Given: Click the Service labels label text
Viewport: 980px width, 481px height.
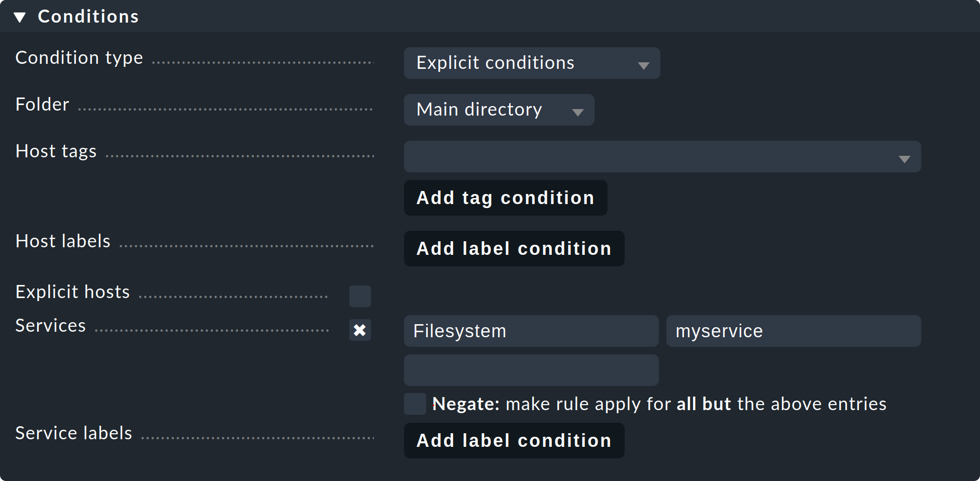Looking at the screenshot, I should click(x=73, y=433).
